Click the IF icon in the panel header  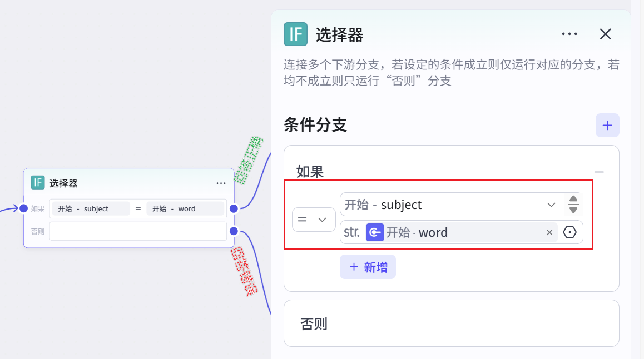point(295,34)
